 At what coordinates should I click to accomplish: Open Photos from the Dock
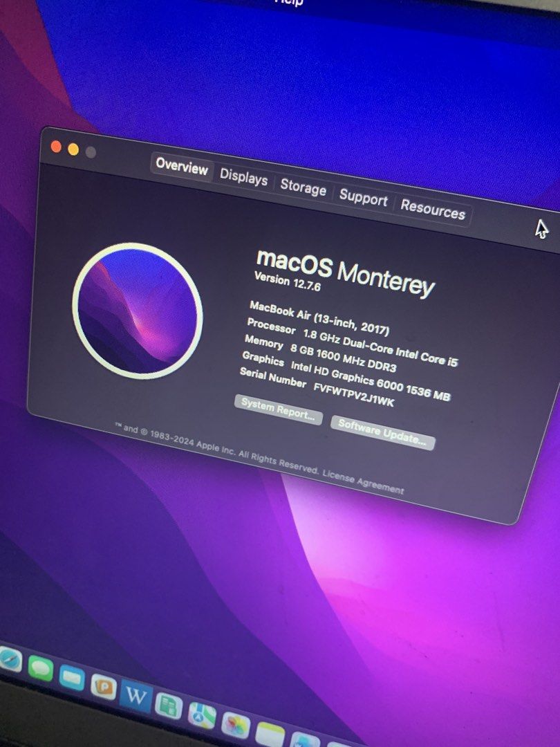tap(236, 726)
